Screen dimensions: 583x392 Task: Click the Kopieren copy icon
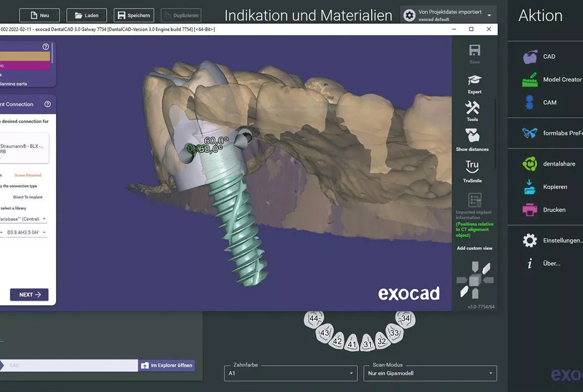[530, 187]
